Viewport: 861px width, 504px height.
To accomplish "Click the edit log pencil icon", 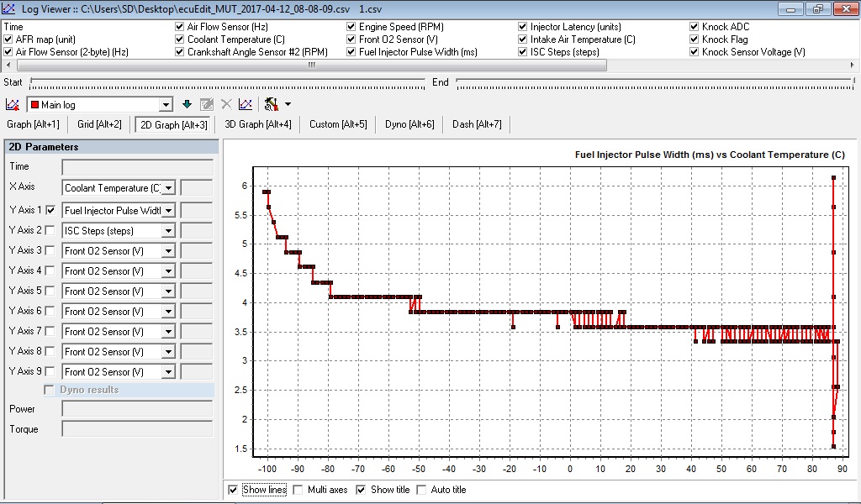I will pos(207,104).
